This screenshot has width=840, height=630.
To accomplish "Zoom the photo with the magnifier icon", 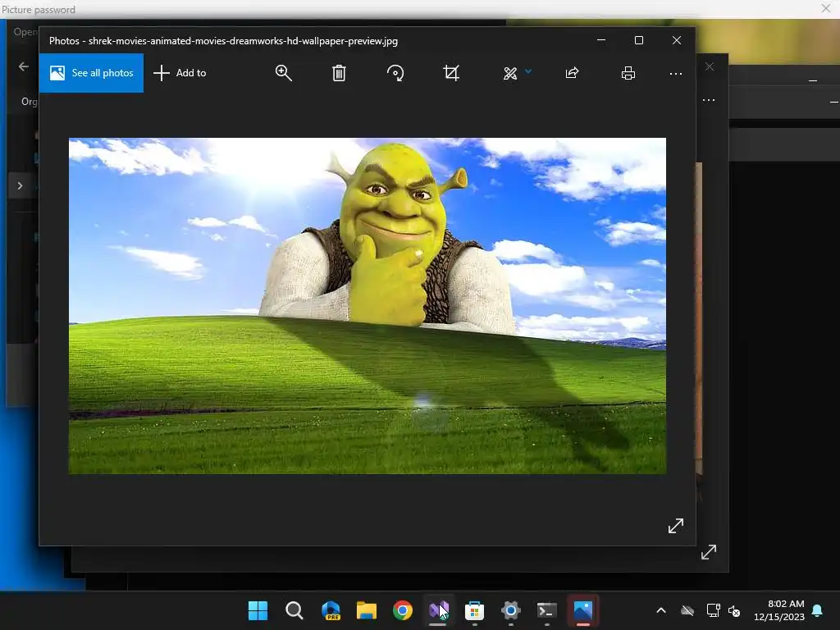I will tap(283, 73).
